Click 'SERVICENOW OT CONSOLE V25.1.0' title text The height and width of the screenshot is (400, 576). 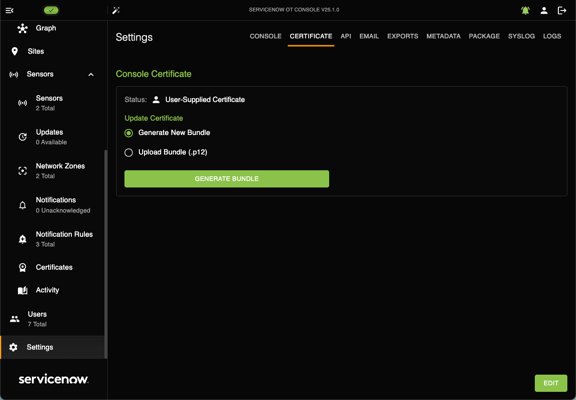pos(294,10)
